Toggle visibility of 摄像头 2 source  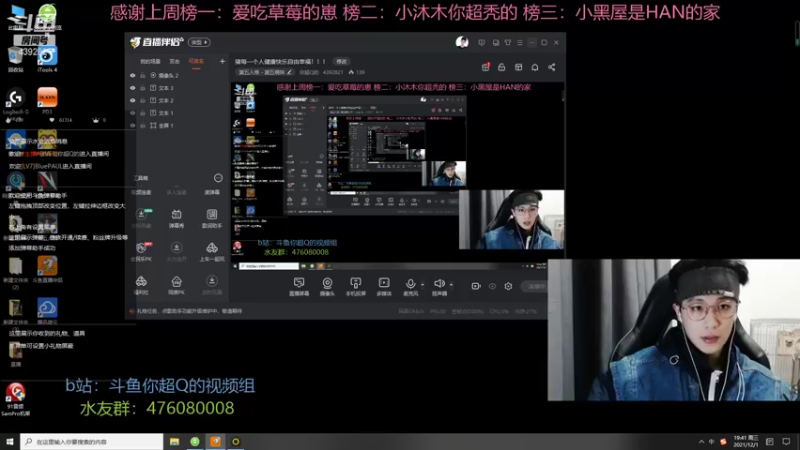pyautogui.click(x=133, y=76)
